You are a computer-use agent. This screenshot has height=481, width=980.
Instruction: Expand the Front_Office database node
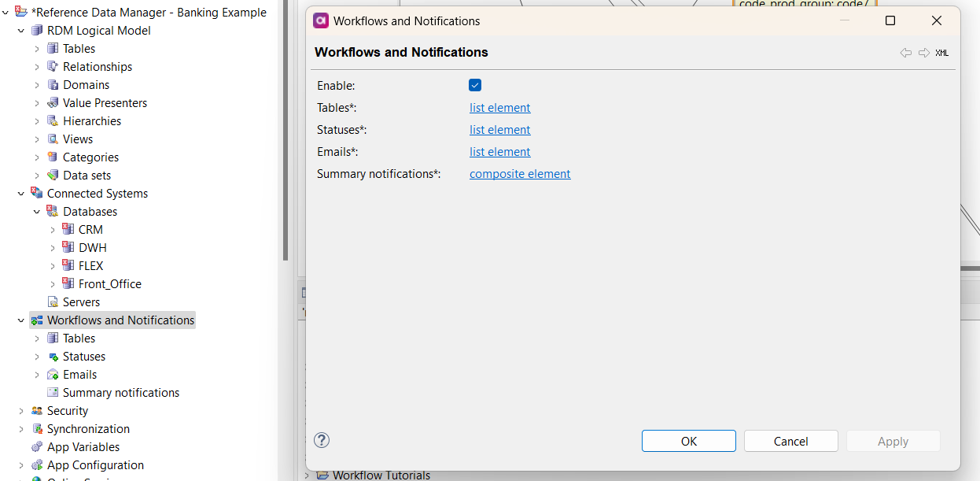(53, 283)
